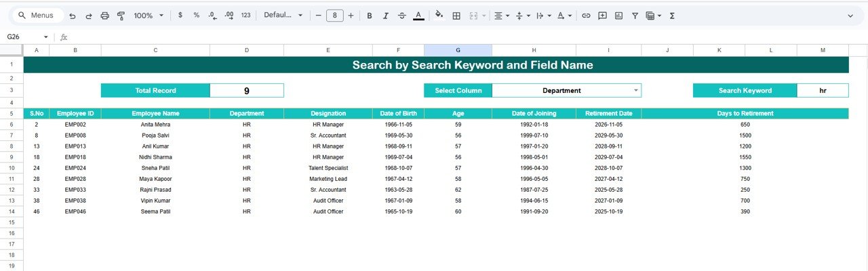
Task: Expand the Department select column dropdown
Action: [x=635, y=90]
